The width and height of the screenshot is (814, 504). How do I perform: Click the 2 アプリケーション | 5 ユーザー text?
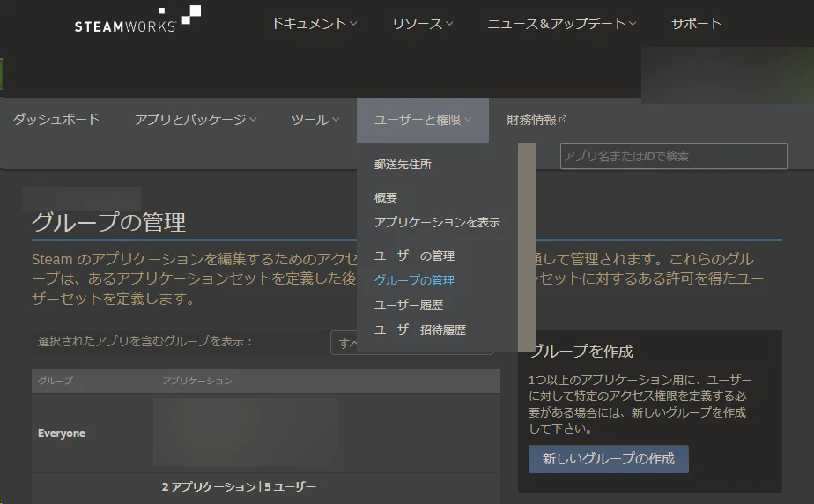[x=239, y=487]
